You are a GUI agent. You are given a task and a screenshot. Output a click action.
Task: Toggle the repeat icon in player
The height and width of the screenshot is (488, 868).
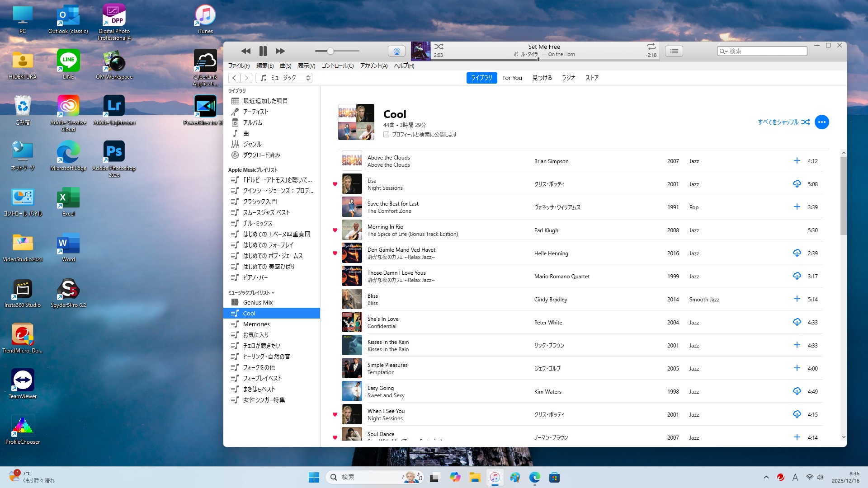click(651, 47)
